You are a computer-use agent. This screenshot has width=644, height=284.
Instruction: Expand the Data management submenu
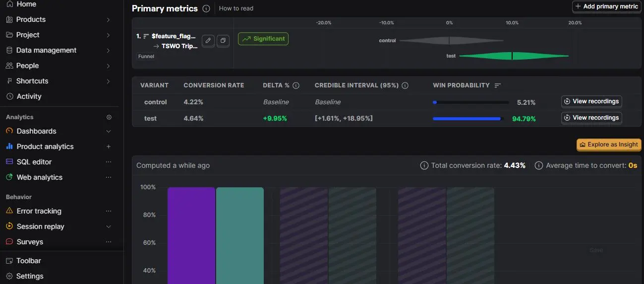[109, 50]
